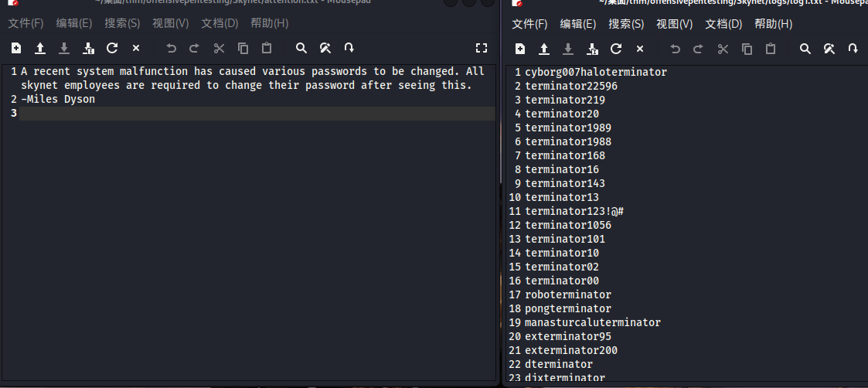Click text 'skynet employees are required'
Image resolution: width=868 pixels, height=388 pixels.
click(111, 86)
